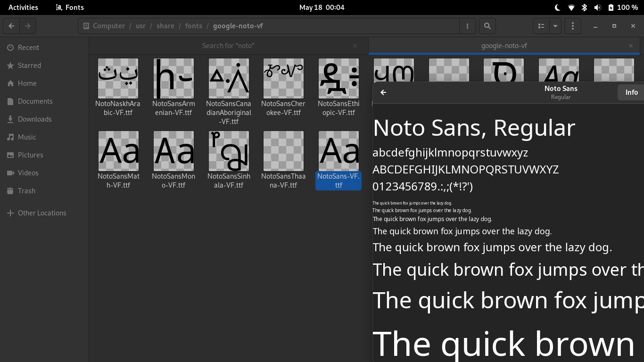The width and height of the screenshot is (644, 362).
Task: Select the NotoSansThaana-VF.ttf file thumbnail
Action: click(284, 151)
